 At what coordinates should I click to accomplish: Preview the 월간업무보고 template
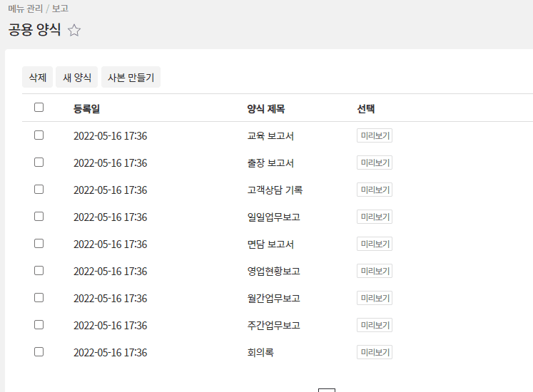pyautogui.click(x=375, y=298)
